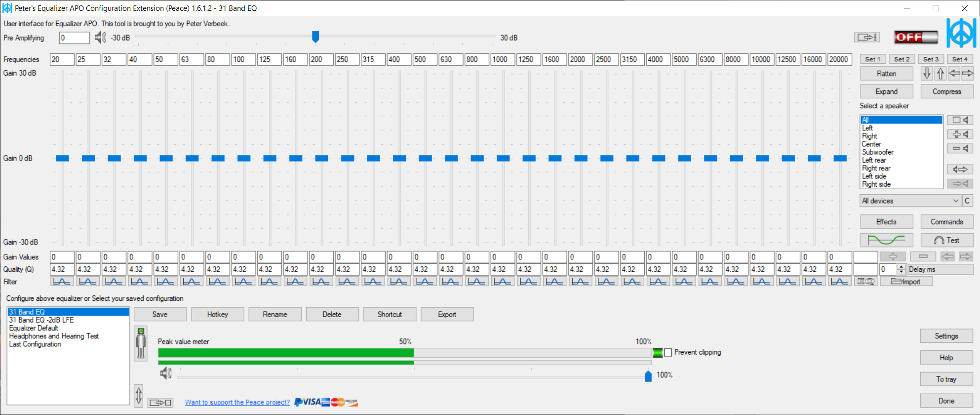Screen dimensions: 980x415
Task: Add a speaker with plus speaker icon
Action: (x=960, y=134)
